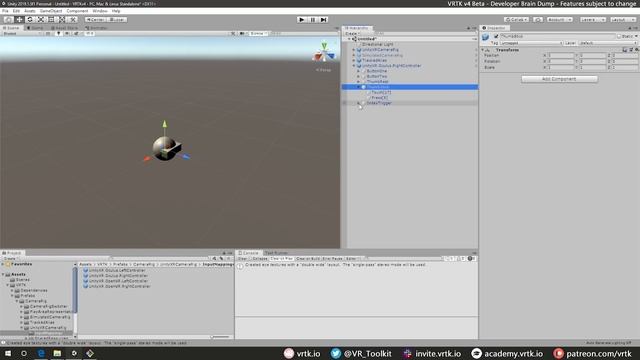Open the Hierarchy Create dropdown
This screenshot has height=360, width=640.
352,33
